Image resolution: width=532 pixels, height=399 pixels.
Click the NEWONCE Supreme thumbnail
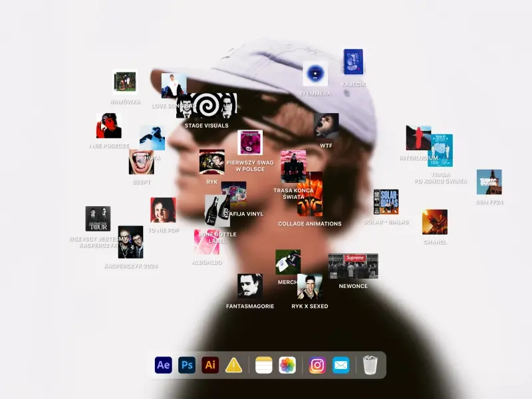[353, 265]
